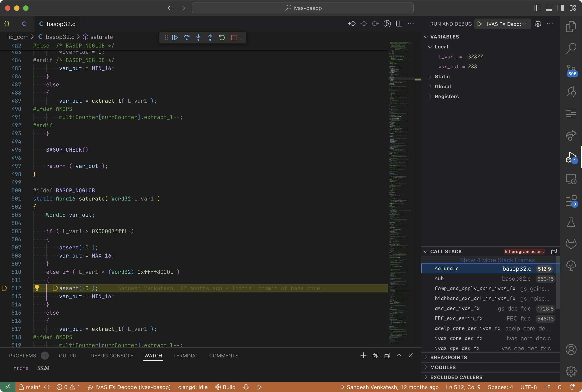Step Over in debug toolbar

pyautogui.click(x=187, y=38)
